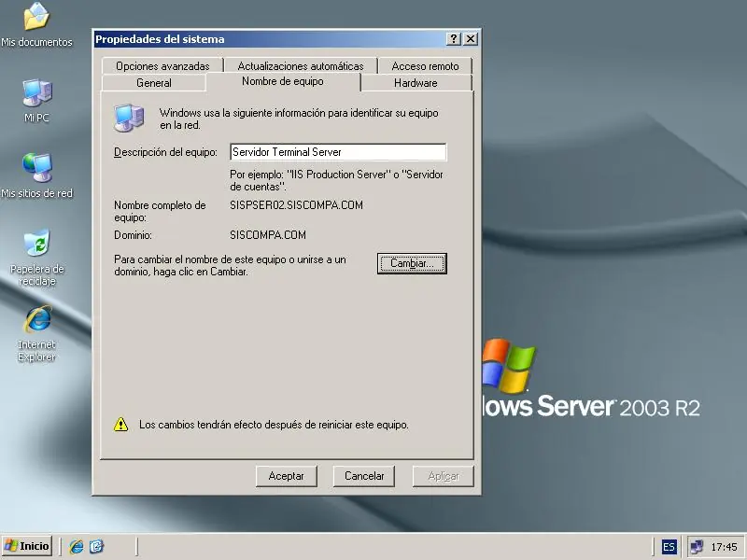Click the network tray icon near clock
Image resolution: width=747 pixels, height=560 pixels.
click(697, 547)
